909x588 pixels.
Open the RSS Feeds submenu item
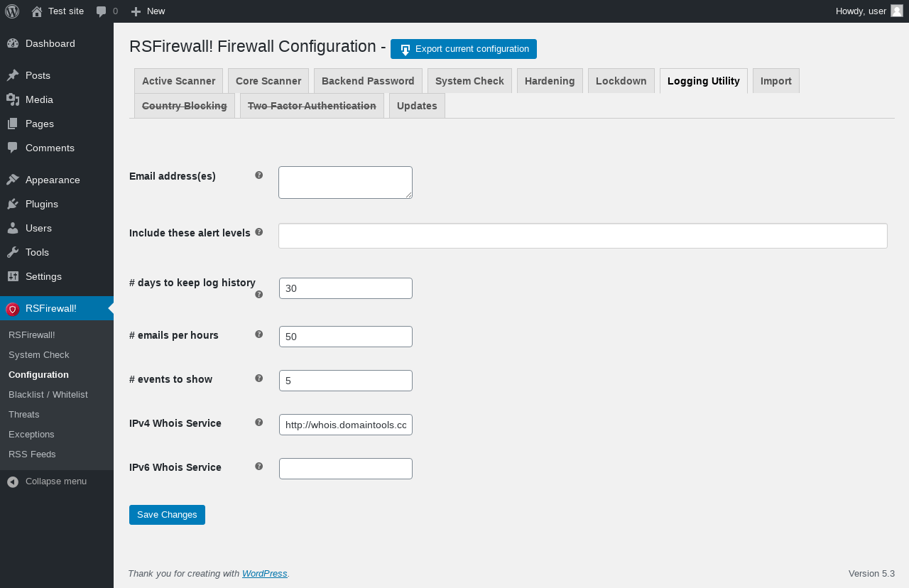click(32, 454)
